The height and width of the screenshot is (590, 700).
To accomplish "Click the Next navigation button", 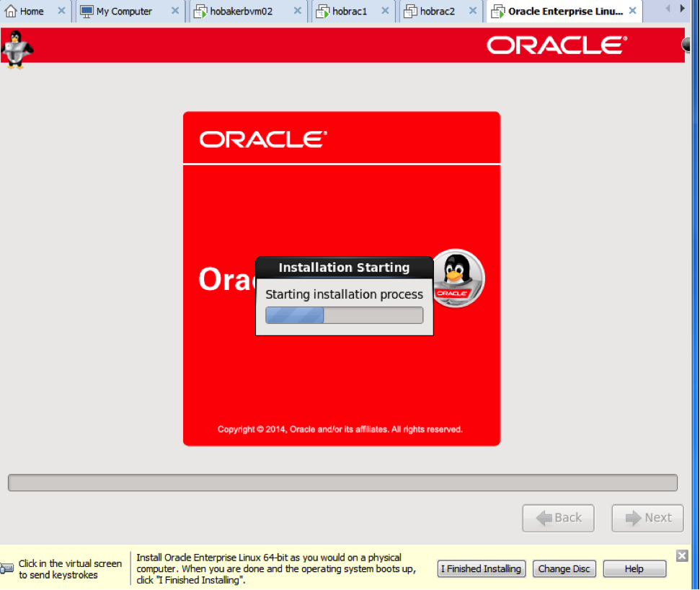I will 647,518.
